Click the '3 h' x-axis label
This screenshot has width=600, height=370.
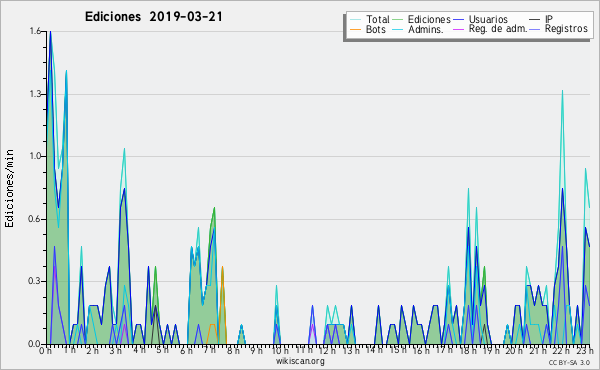(116, 351)
